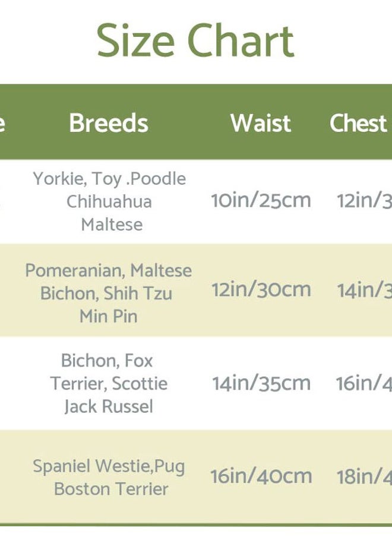
Task: Click the Chihuahua breed text
Action: 109,201
